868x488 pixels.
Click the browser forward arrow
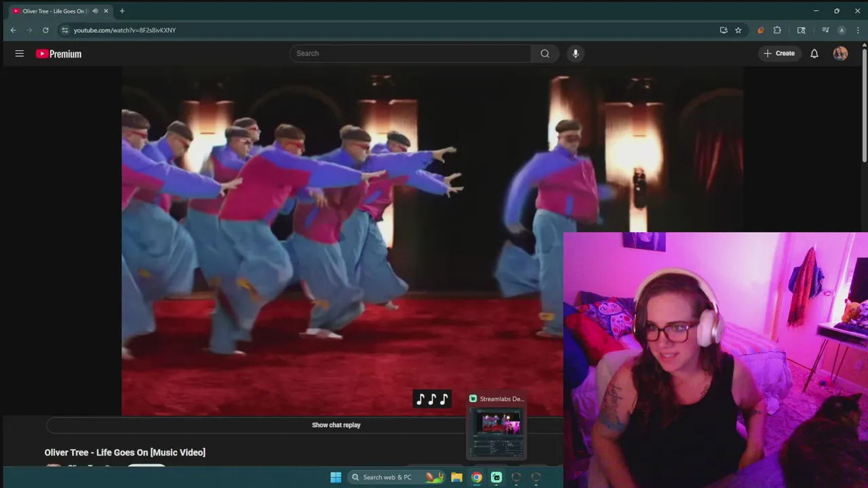coord(29,30)
